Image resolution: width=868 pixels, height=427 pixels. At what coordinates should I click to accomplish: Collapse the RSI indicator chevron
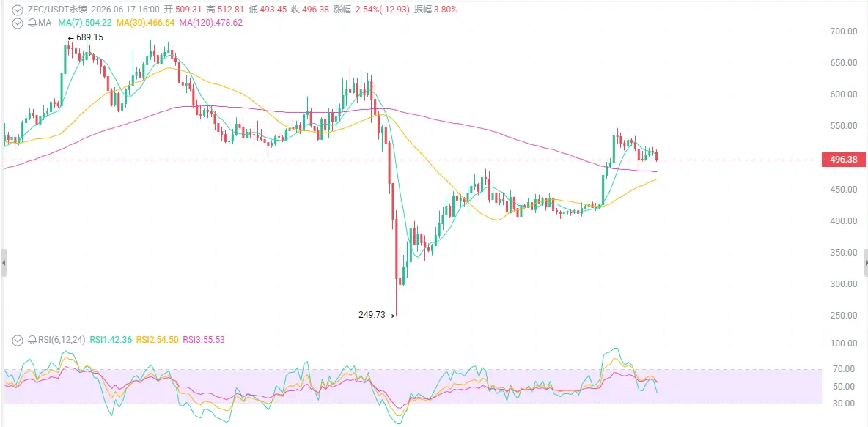pyautogui.click(x=18, y=340)
